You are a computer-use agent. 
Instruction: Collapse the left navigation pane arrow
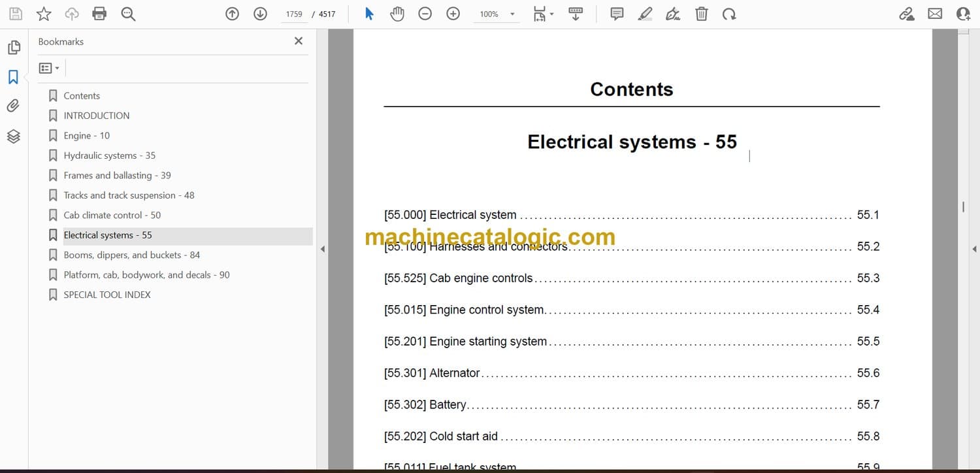point(322,249)
